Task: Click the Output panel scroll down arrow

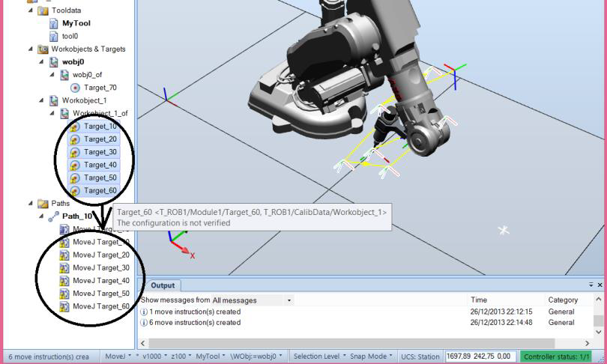Action: [599, 332]
